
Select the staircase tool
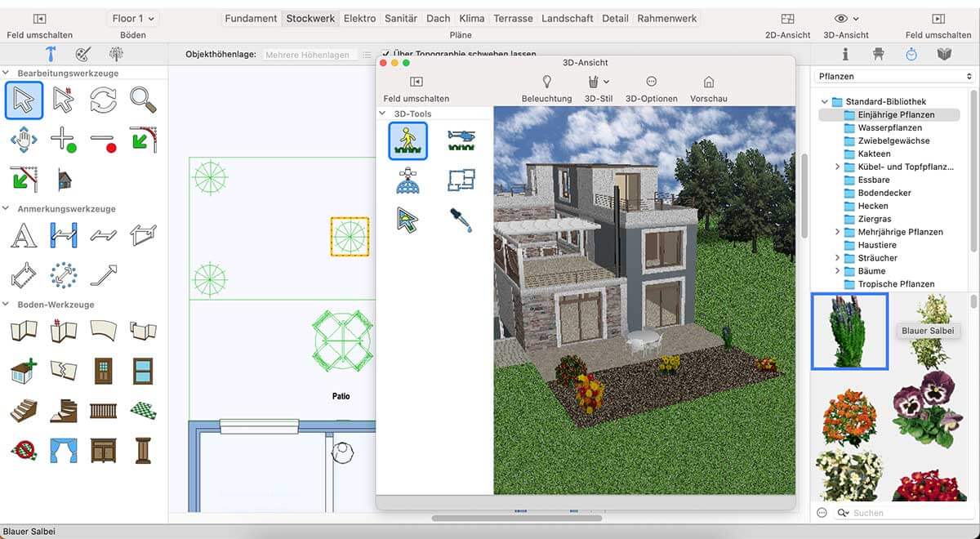tap(24, 410)
